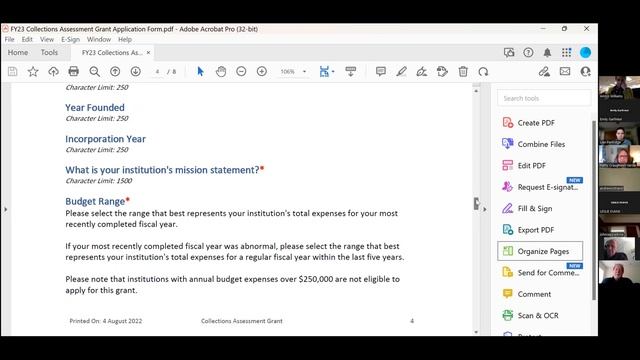Click the document scroll down arrow
640x360 pixels.
pyautogui.click(x=476, y=332)
